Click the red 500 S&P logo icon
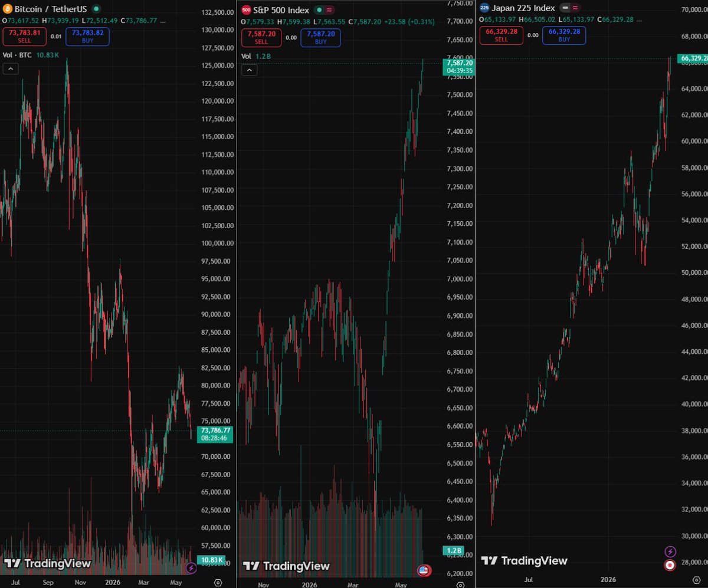The height and width of the screenshot is (588, 708). [x=246, y=10]
